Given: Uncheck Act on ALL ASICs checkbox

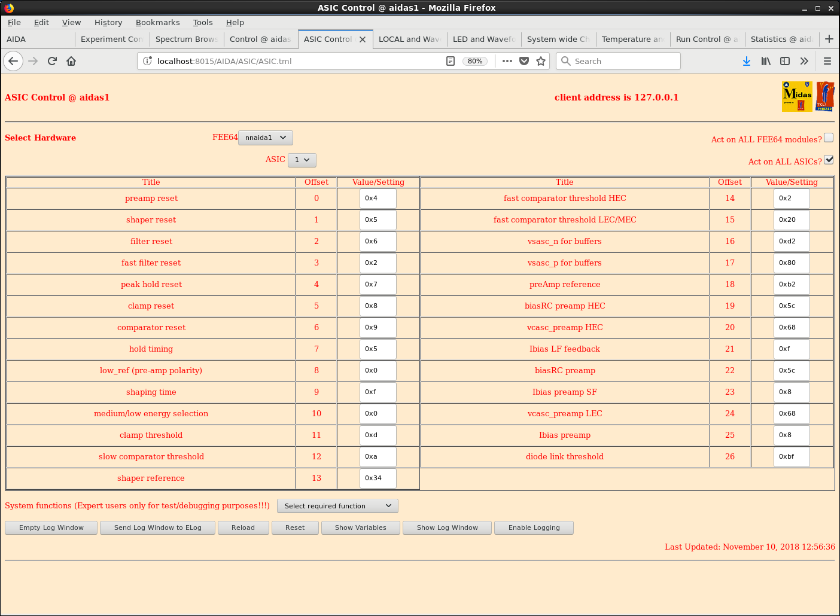Looking at the screenshot, I should pyautogui.click(x=829, y=160).
